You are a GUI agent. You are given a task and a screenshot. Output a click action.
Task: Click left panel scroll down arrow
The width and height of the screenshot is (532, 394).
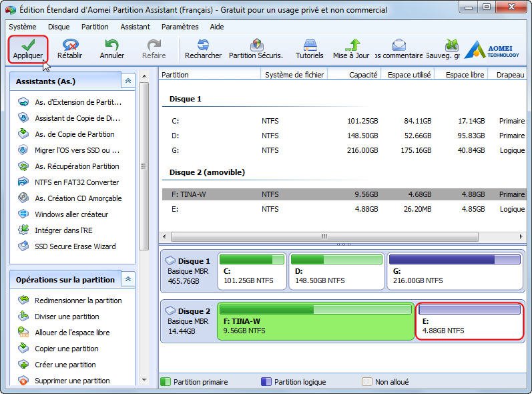(144, 380)
